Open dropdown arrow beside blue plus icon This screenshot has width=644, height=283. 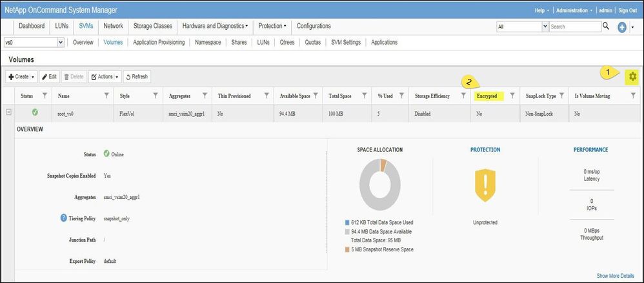tap(632, 27)
